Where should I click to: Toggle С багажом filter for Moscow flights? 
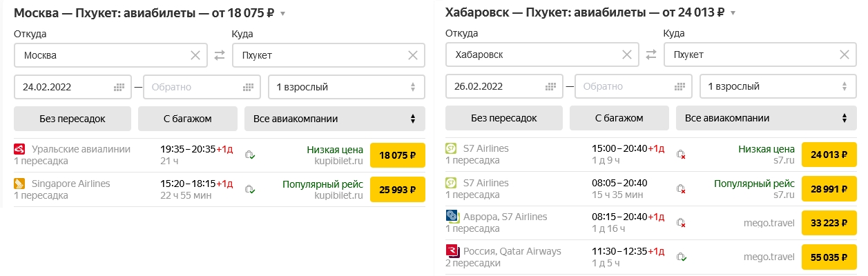pos(187,119)
